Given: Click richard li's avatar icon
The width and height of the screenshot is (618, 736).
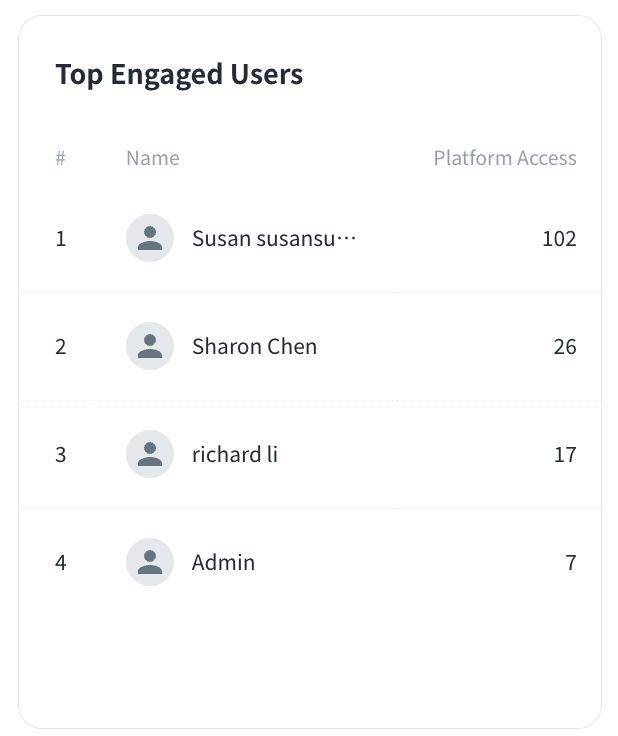Looking at the screenshot, I should point(150,454).
